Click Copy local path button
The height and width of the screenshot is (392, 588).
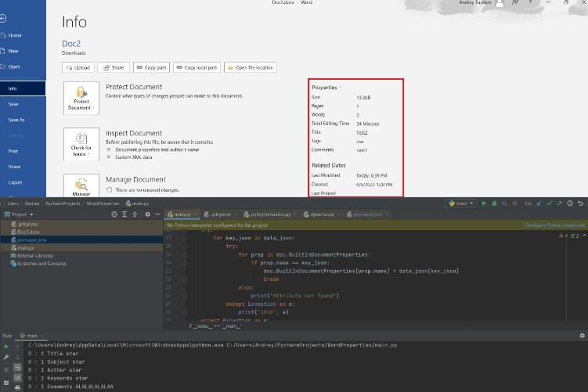tap(197, 67)
